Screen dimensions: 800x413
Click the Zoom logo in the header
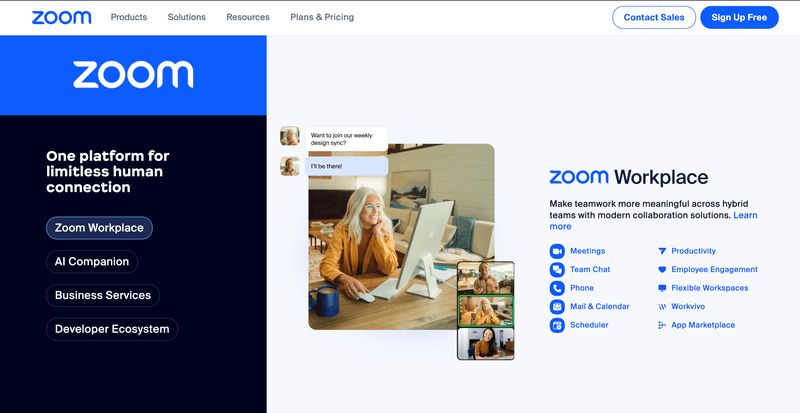[x=61, y=17]
